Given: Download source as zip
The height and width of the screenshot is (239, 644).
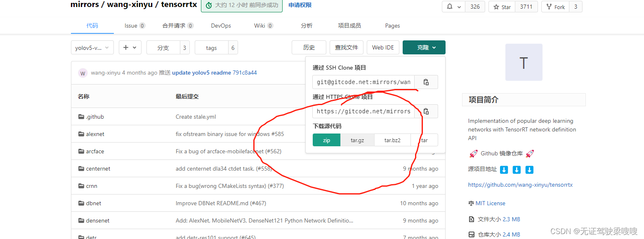Looking at the screenshot, I should coord(327,140).
